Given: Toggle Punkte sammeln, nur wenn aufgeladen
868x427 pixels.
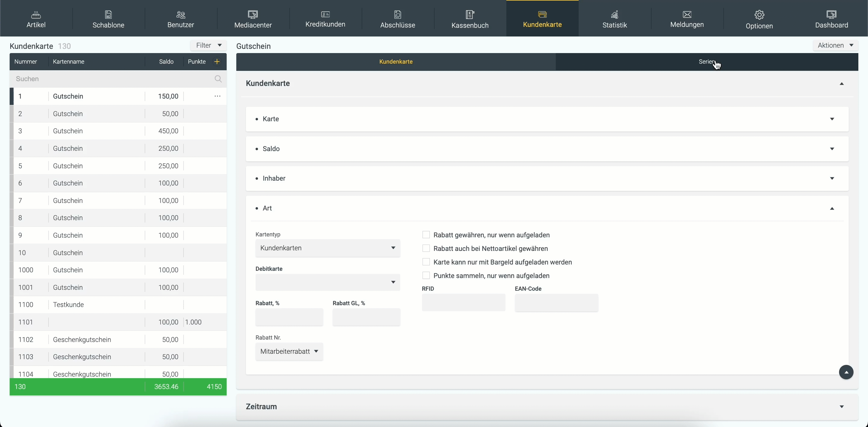Looking at the screenshot, I should 426,276.
